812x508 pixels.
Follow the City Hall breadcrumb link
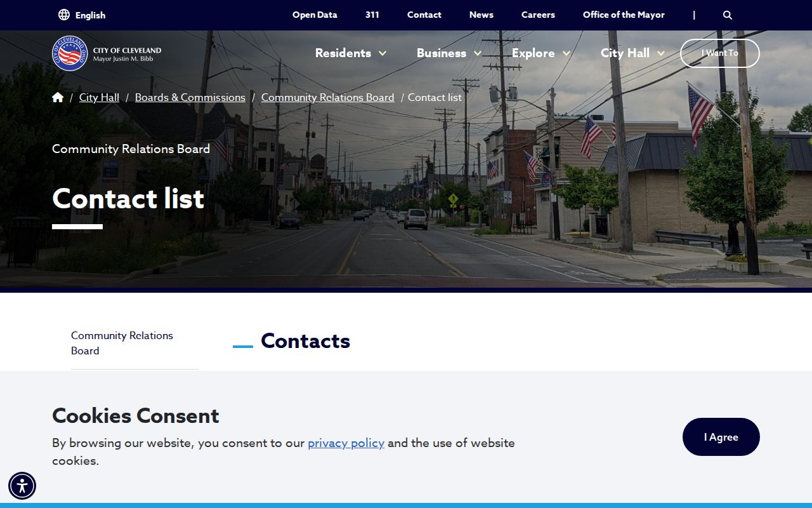click(99, 97)
